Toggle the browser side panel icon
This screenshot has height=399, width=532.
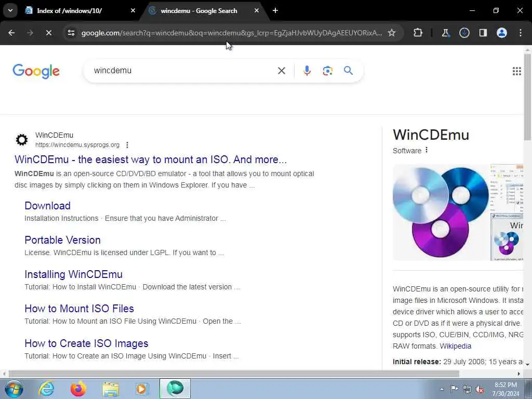483,33
